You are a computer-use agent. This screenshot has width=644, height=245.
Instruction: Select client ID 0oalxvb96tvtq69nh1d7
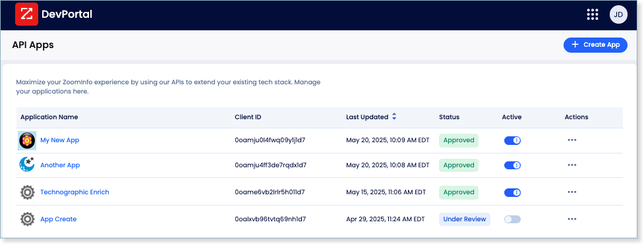(270, 219)
